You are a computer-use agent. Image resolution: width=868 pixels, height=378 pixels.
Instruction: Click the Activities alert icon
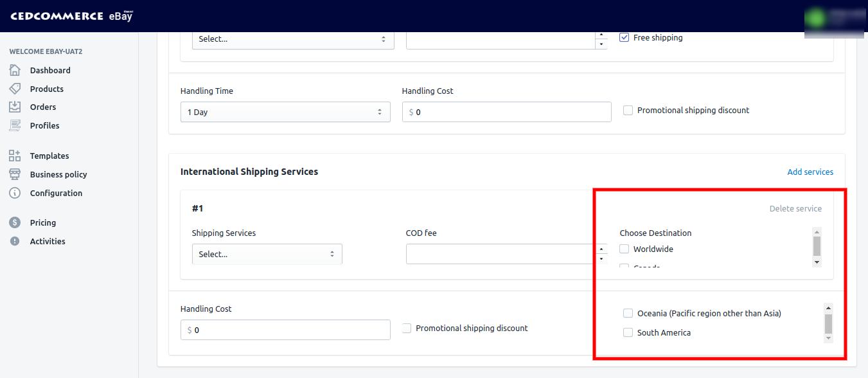pos(15,241)
